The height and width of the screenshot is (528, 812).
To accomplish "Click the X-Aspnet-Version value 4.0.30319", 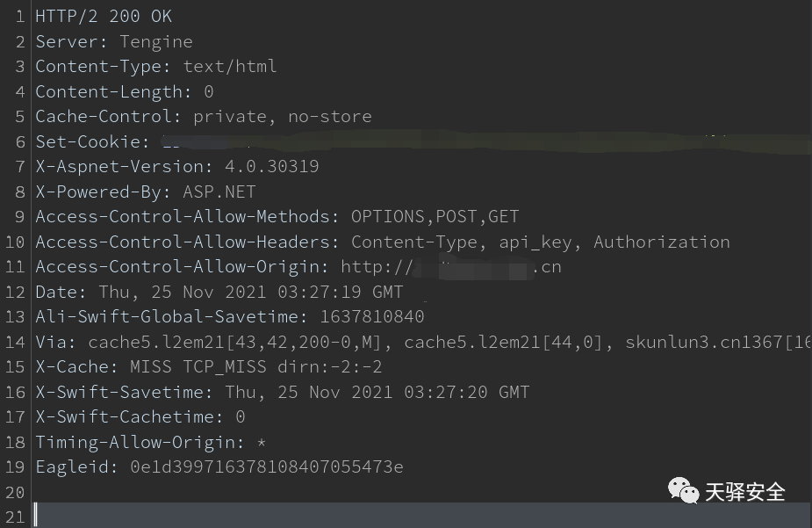I will pyautogui.click(x=271, y=166).
